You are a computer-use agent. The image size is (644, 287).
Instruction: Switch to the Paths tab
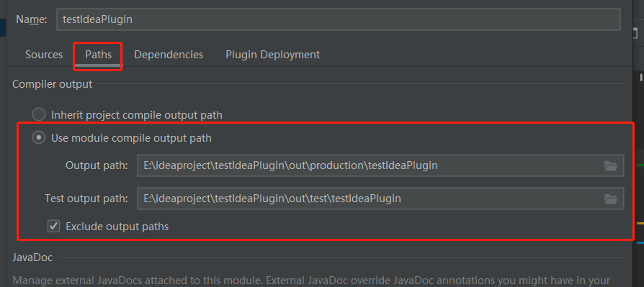98,55
